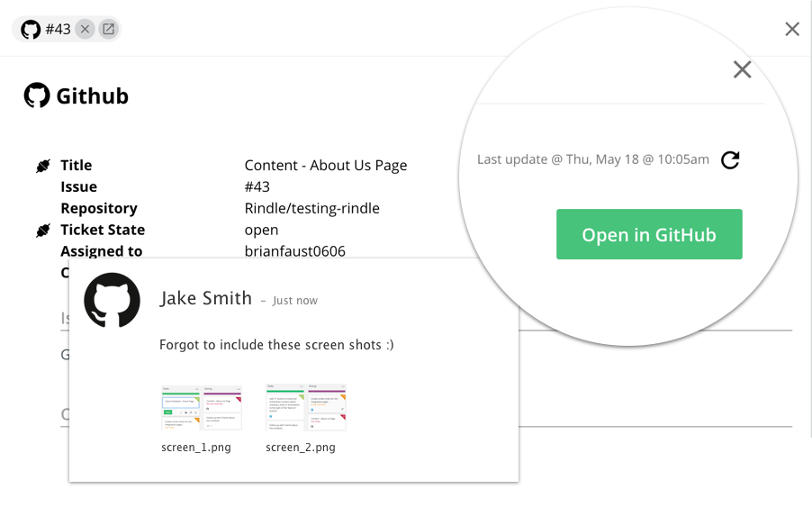Open the screen_1.png thumbnail
The image size is (812, 507).
[x=202, y=408]
